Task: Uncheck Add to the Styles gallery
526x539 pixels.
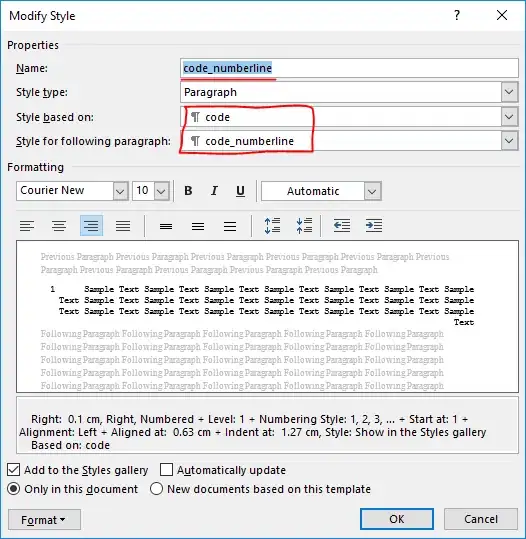Action: [x=13, y=470]
